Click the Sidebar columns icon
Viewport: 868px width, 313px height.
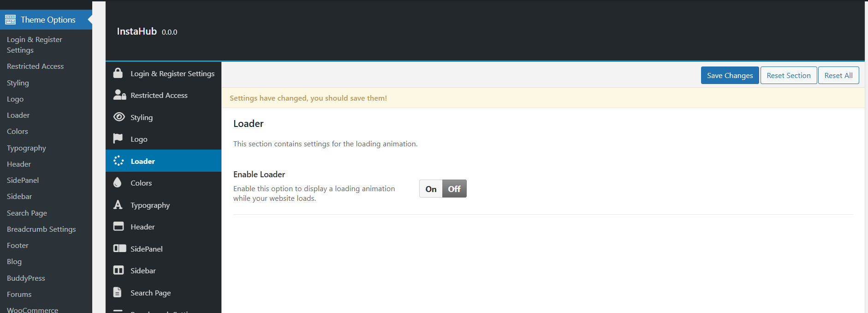tap(119, 270)
